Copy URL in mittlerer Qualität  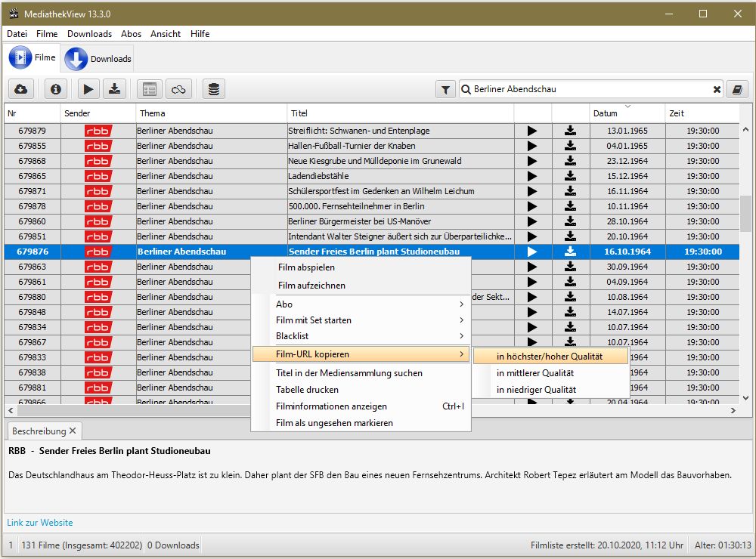550,373
